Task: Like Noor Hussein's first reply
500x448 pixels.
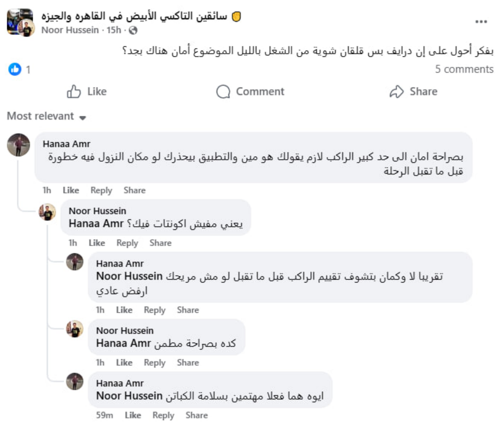Action: coord(97,243)
